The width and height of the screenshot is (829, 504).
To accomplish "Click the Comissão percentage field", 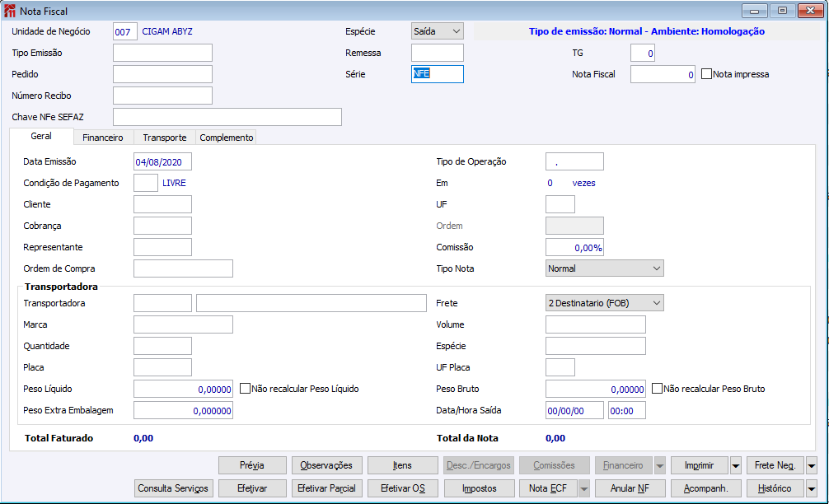I will coord(574,247).
